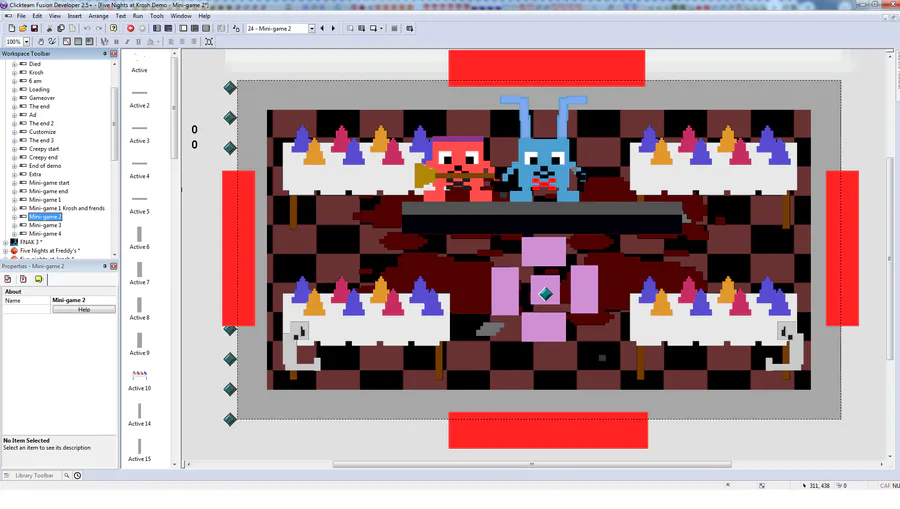Apply italic text formatting
The height and width of the screenshot is (509, 900).
pos(127,41)
